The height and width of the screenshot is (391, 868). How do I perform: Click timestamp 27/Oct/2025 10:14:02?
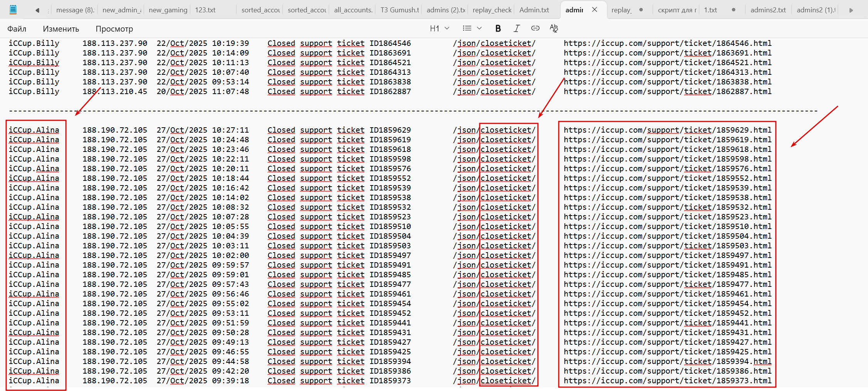click(203, 197)
